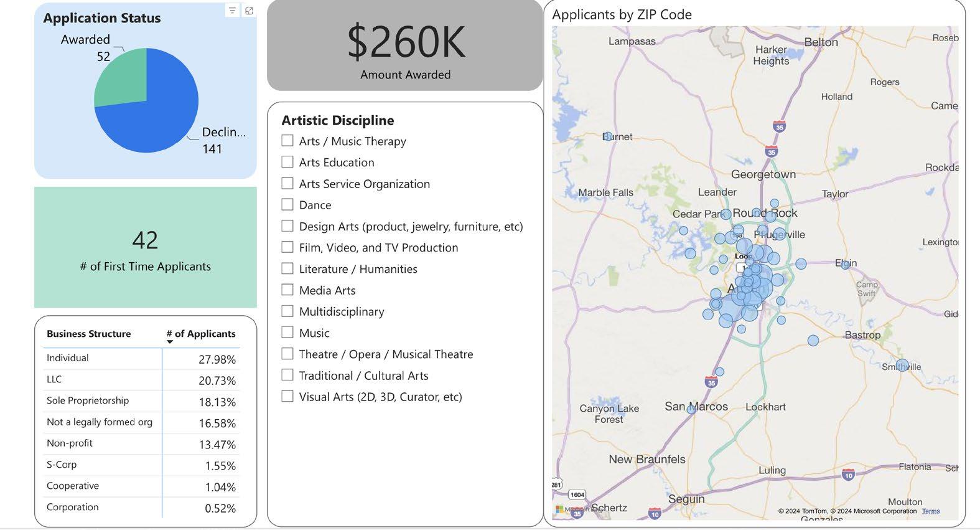Click the Microsoft logo on the map
This screenshot has height=530, width=980.
(x=559, y=509)
